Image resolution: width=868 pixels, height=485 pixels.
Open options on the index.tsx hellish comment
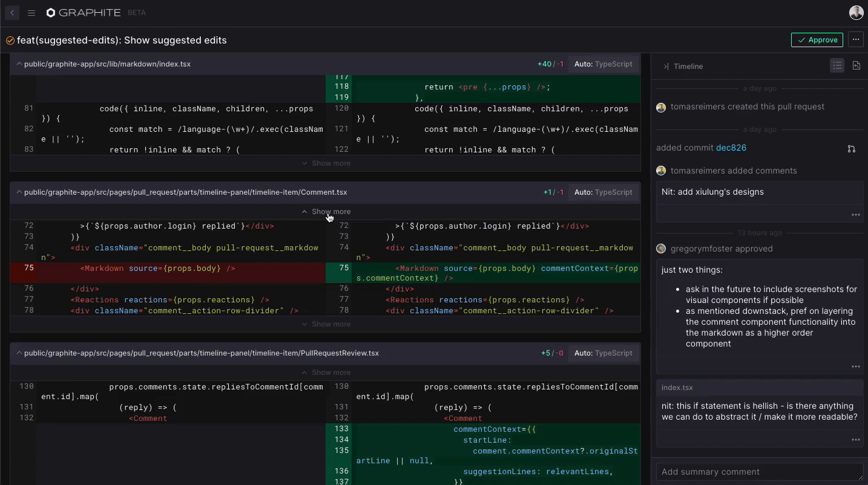[x=855, y=440]
